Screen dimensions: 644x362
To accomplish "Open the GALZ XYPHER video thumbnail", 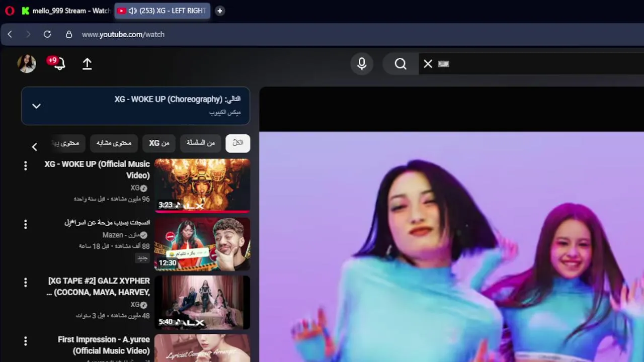I will point(202,302).
